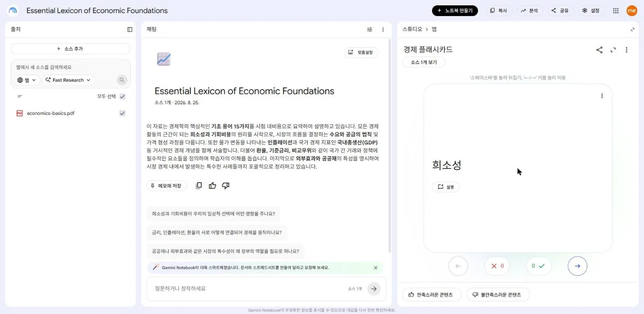644x314 pixels.
Task: Go to 스튜디오 breadcrumb
Action: (412, 30)
